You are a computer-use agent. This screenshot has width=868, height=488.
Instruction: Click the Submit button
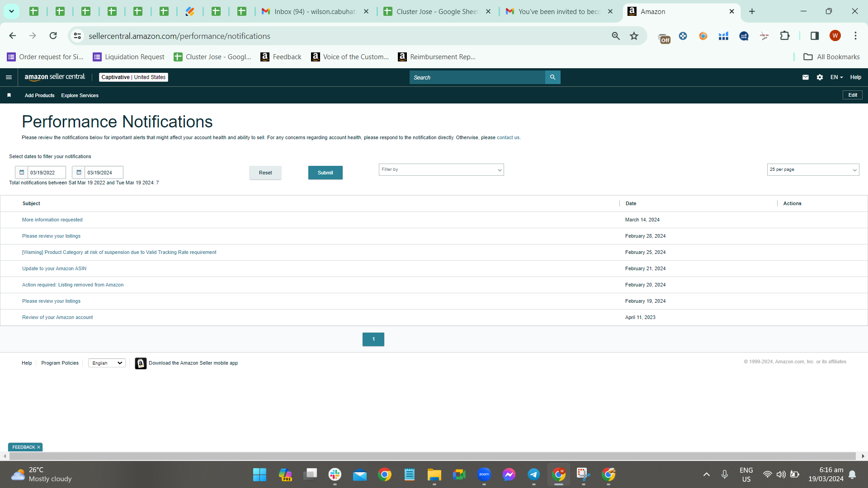click(x=325, y=173)
